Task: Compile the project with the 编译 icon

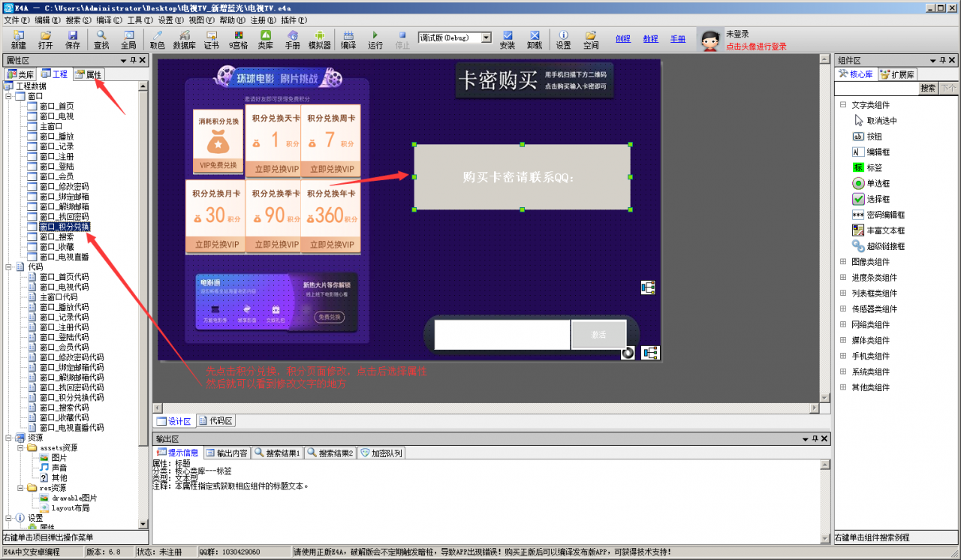Action: (349, 38)
